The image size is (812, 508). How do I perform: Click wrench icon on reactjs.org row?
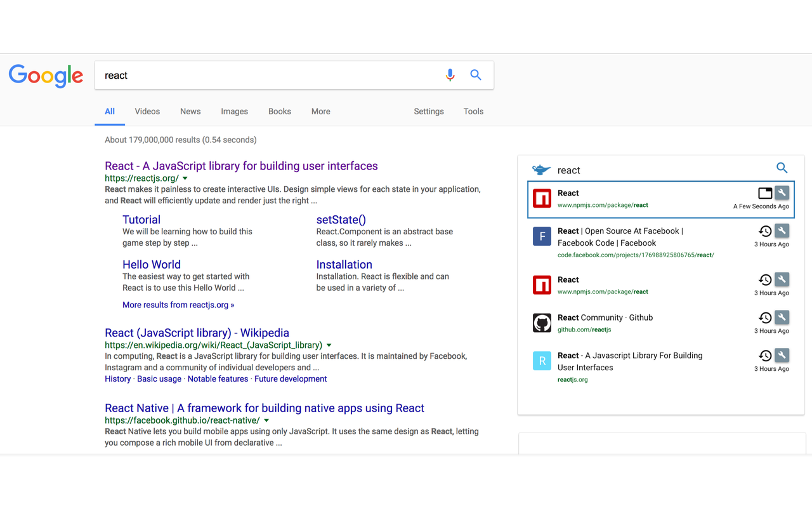pyautogui.click(x=782, y=356)
